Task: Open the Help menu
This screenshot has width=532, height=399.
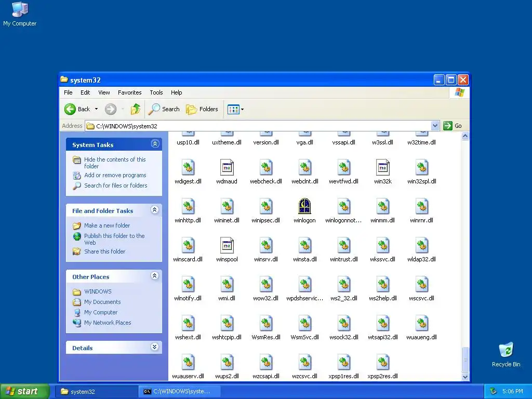Action: 176,92
